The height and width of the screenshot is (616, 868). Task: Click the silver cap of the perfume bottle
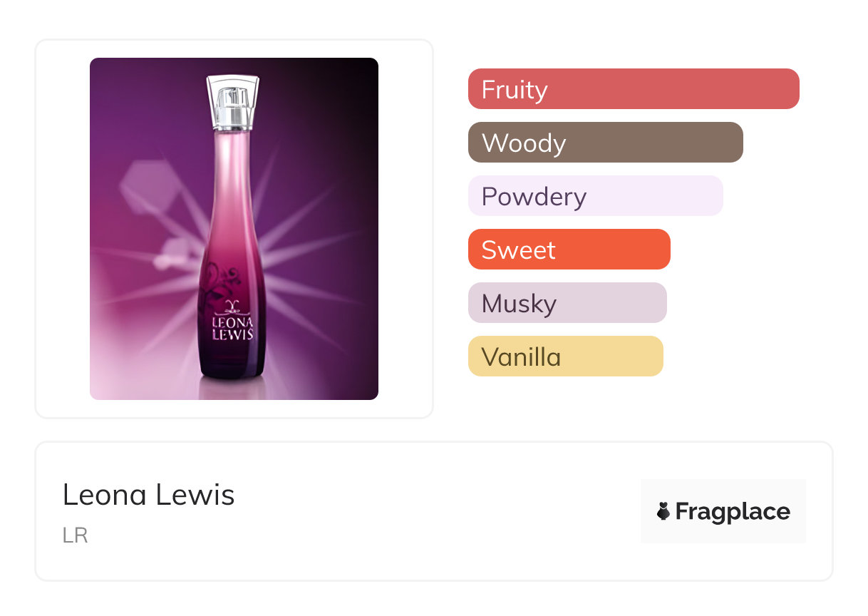point(232,100)
